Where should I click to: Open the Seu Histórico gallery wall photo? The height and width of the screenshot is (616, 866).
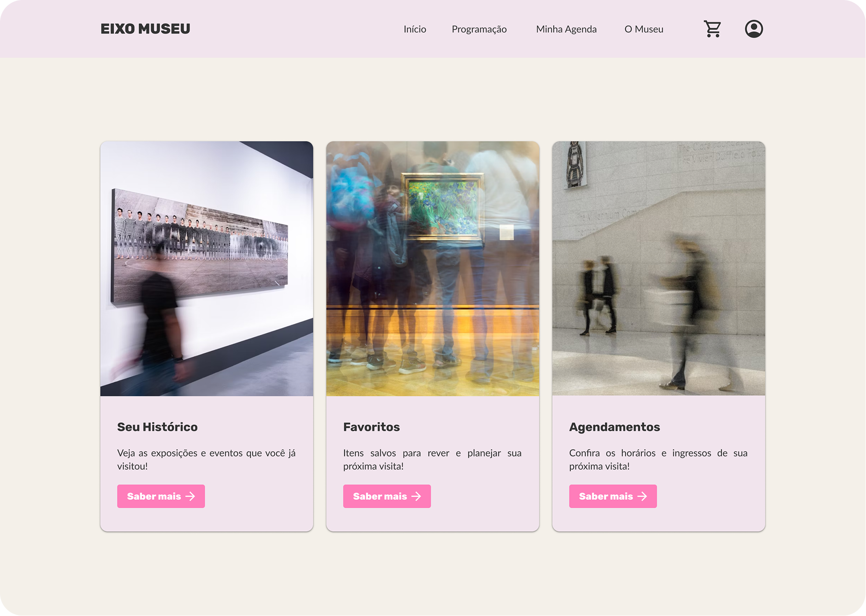207,268
